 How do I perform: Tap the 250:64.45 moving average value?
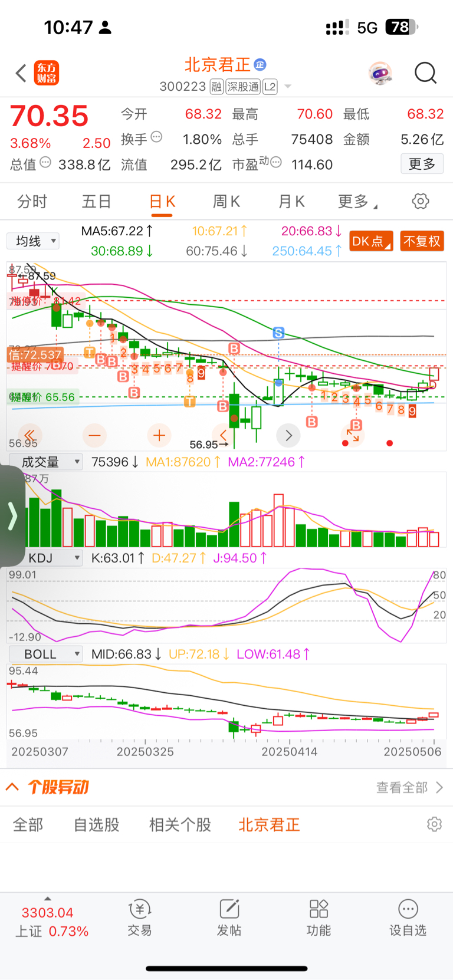tap(307, 251)
